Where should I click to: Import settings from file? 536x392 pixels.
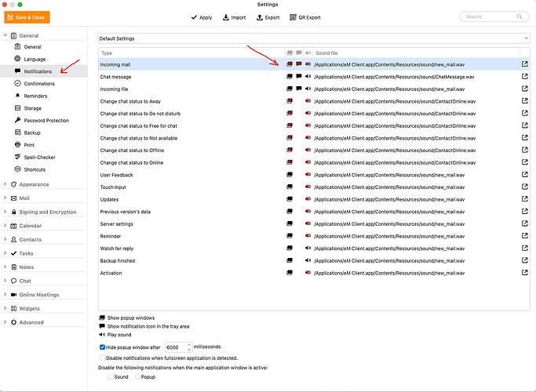pos(234,17)
